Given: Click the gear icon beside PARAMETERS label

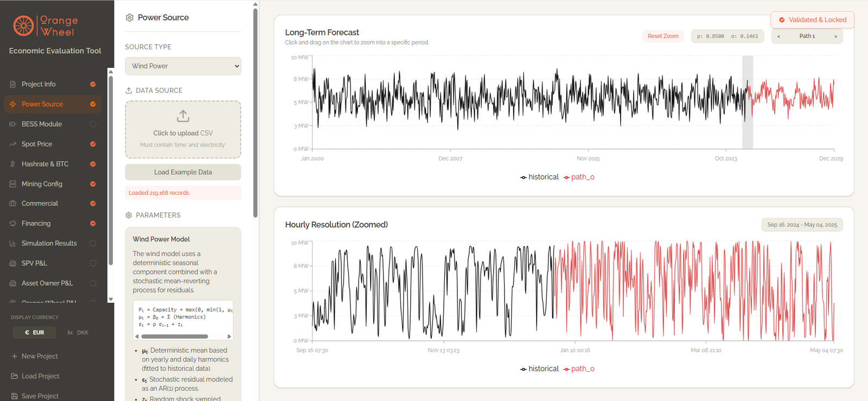Looking at the screenshot, I should click(129, 215).
